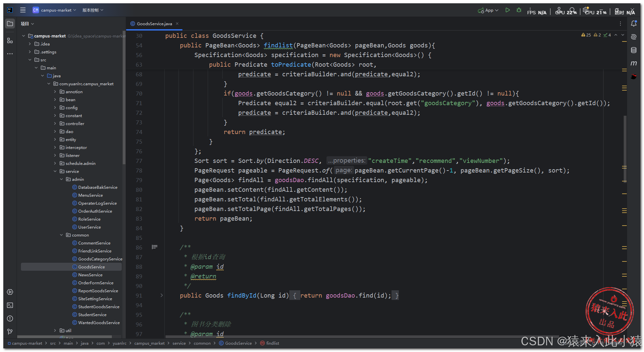Open DatabaseBakService file
The image size is (644, 352).
[98, 187]
